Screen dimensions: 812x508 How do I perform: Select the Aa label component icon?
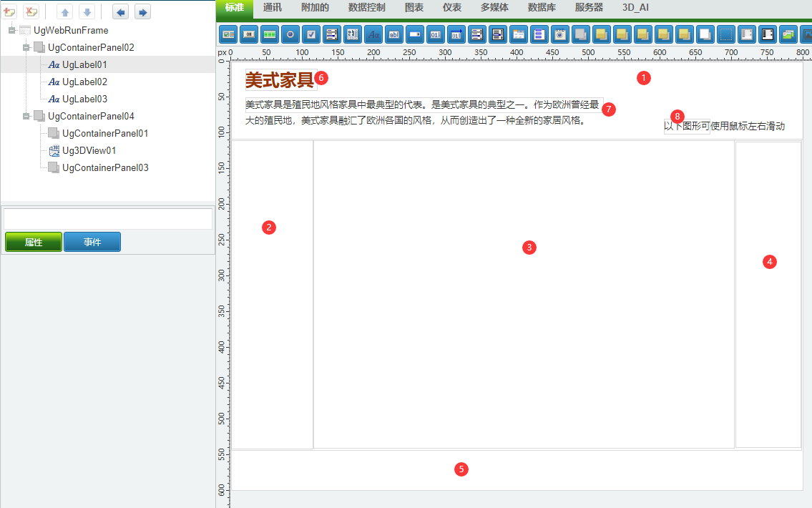[x=373, y=34]
